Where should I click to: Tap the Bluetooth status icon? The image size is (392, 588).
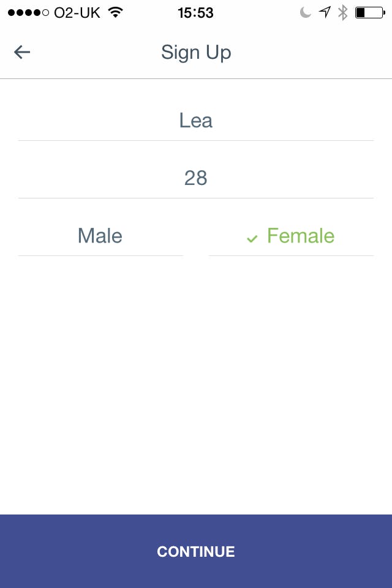(343, 12)
